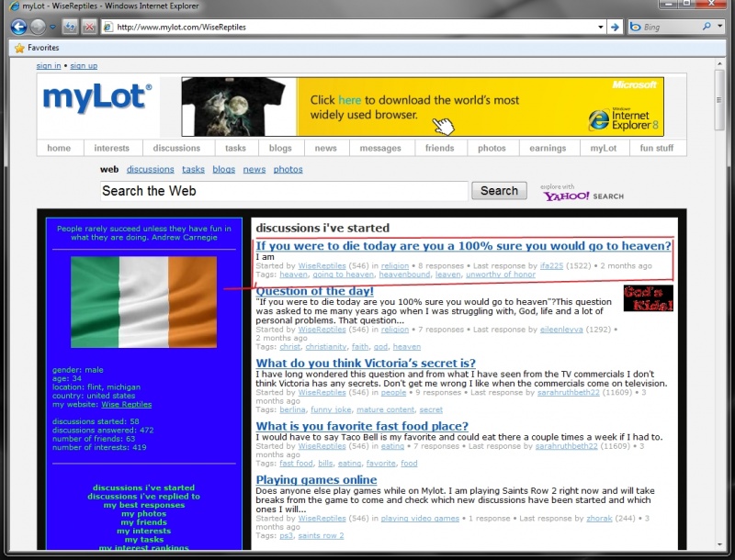Click the 'saints row 2' tag link
This screenshot has width=735, height=560.
coord(321,535)
